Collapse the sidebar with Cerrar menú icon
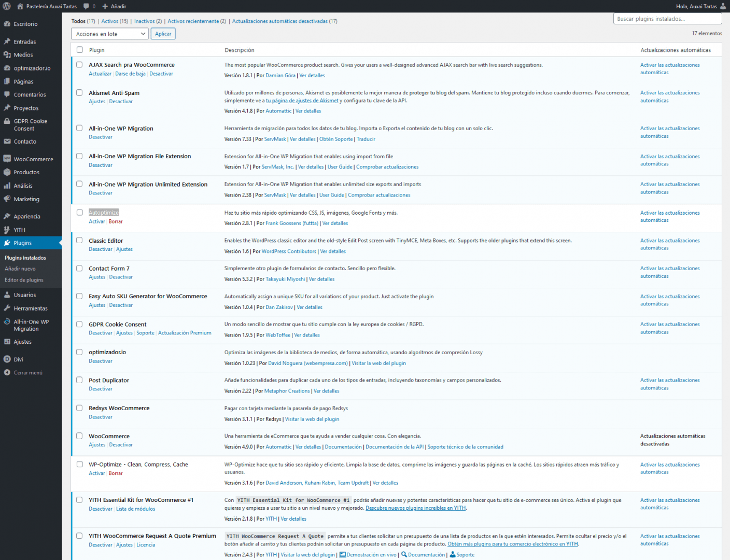The height and width of the screenshot is (560, 730). pyautogui.click(x=7, y=372)
